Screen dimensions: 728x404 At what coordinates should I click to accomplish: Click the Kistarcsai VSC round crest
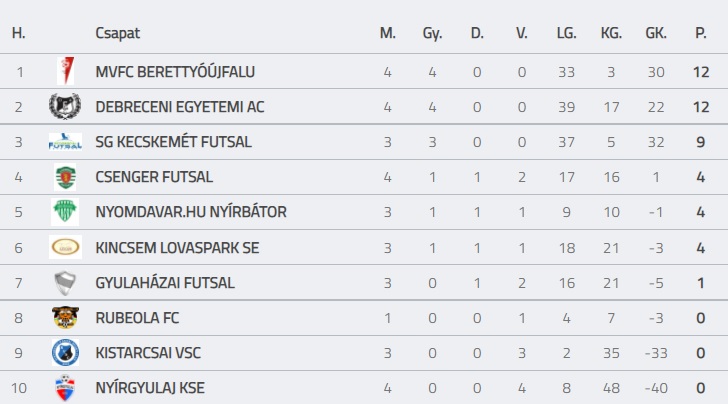[65, 353]
